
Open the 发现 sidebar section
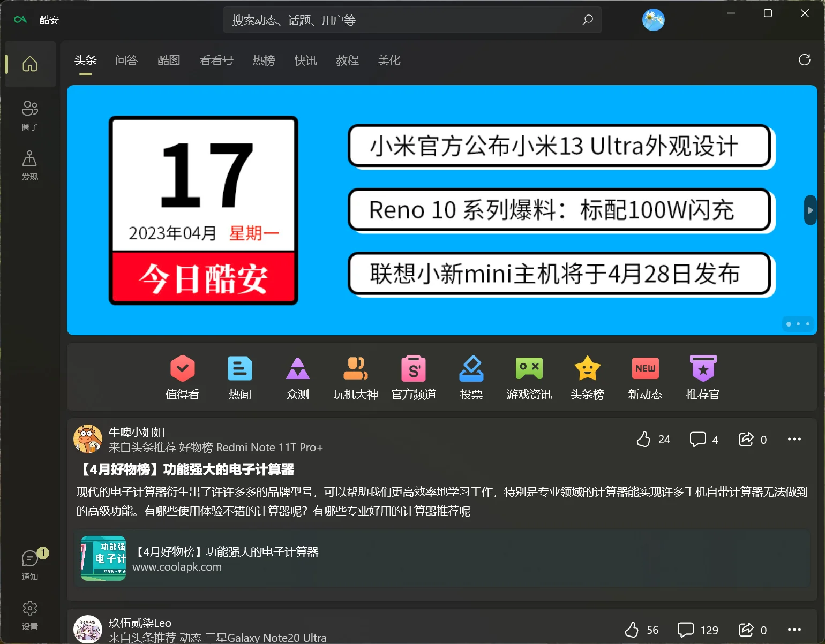pos(30,165)
